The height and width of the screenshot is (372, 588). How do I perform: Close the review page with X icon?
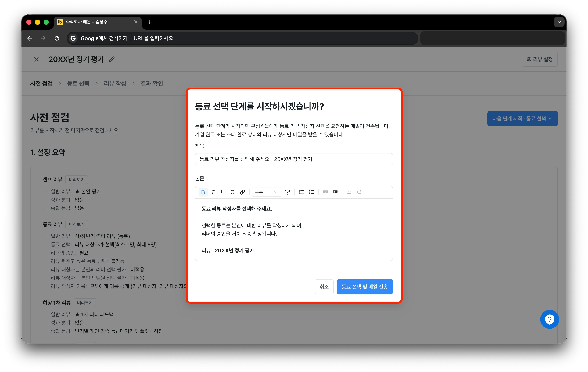pyautogui.click(x=36, y=59)
